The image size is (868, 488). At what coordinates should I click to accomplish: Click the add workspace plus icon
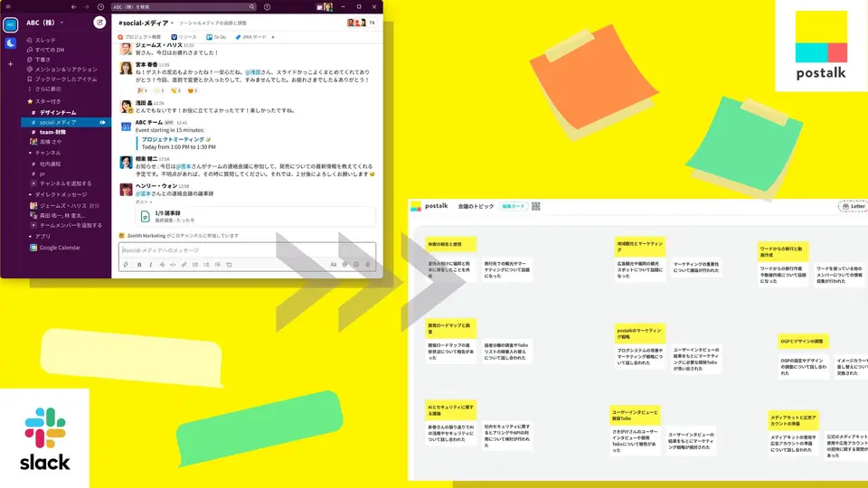[11, 64]
